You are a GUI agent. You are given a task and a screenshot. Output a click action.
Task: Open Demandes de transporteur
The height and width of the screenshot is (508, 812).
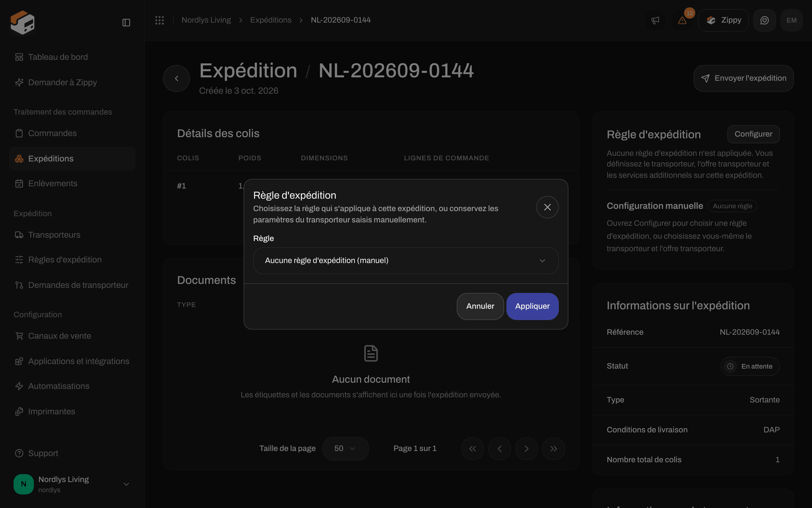coord(72,285)
